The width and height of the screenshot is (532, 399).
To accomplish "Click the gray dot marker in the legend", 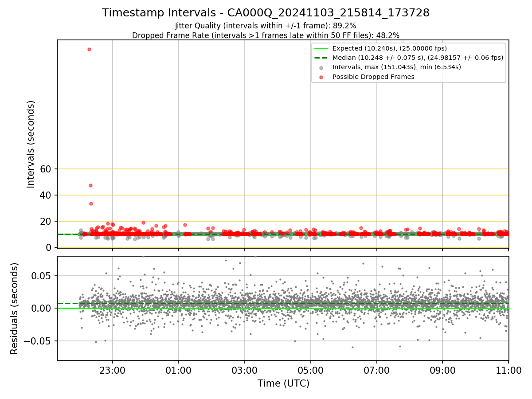I will click(321, 67).
